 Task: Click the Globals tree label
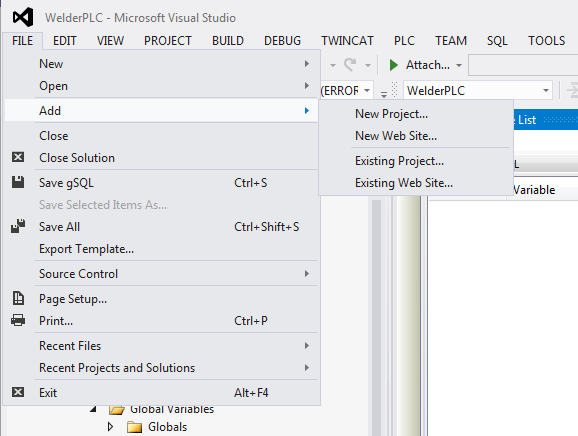[x=167, y=427]
